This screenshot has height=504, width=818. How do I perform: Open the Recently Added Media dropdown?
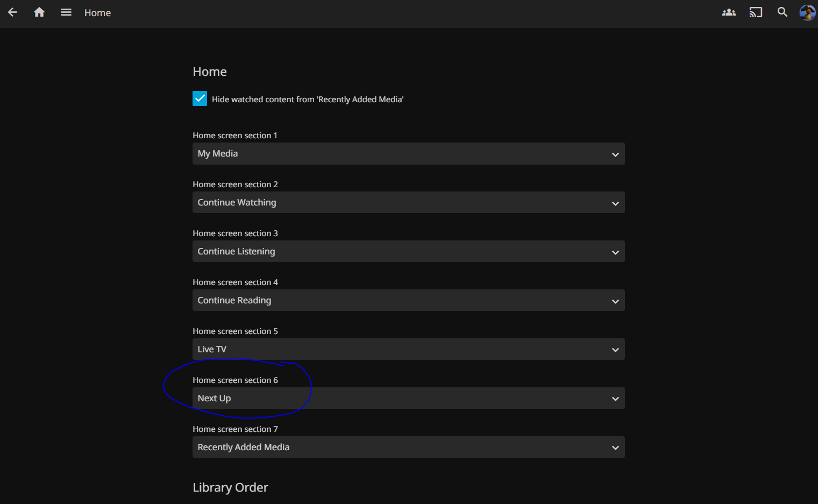(408, 448)
